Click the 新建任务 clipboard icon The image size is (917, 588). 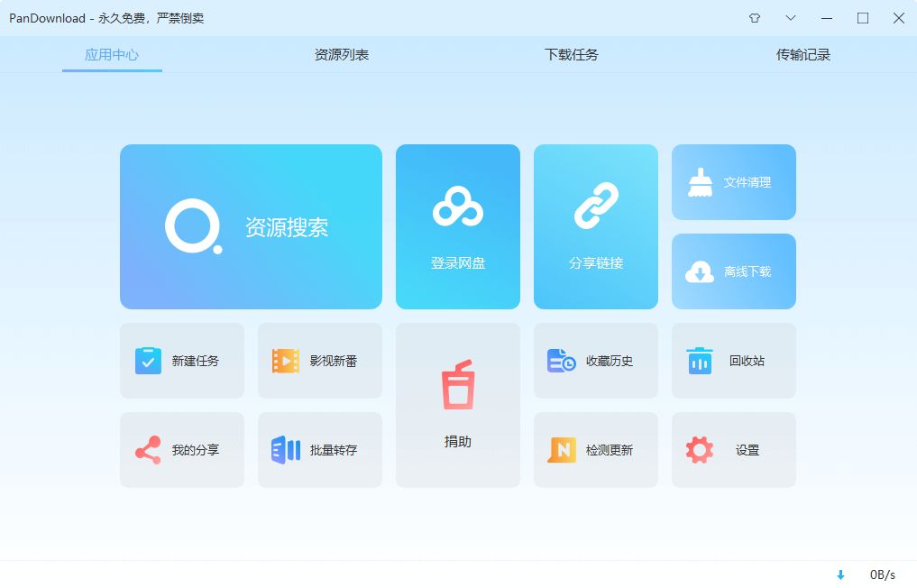[148, 361]
